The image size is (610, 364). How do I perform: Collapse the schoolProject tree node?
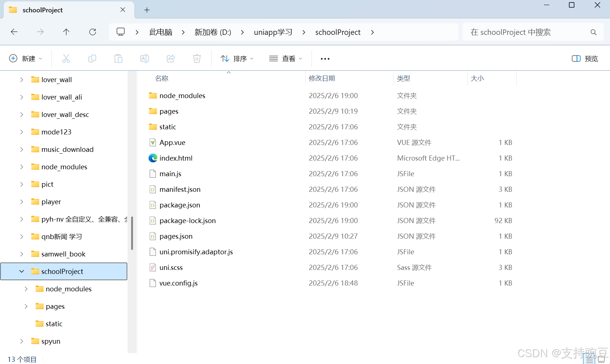click(x=21, y=271)
